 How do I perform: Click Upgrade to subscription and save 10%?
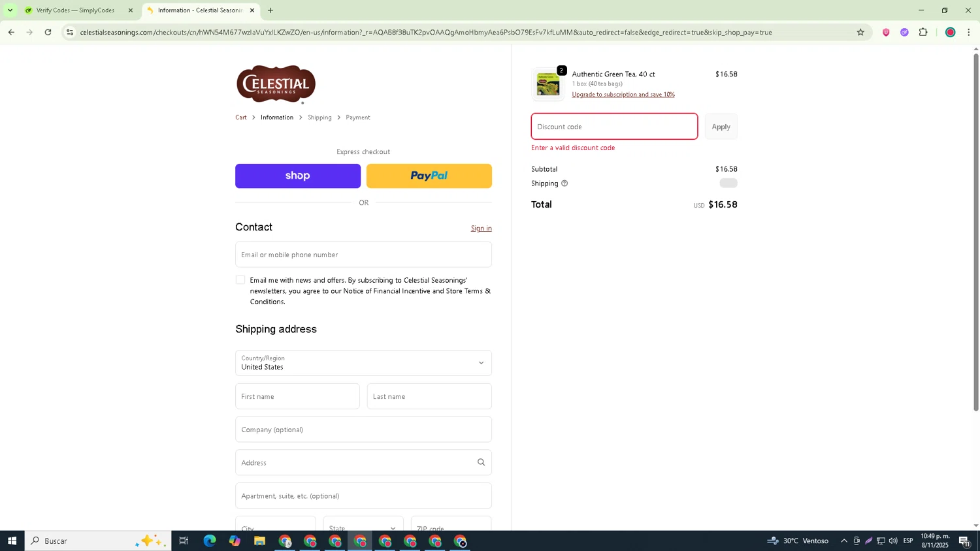tap(623, 95)
